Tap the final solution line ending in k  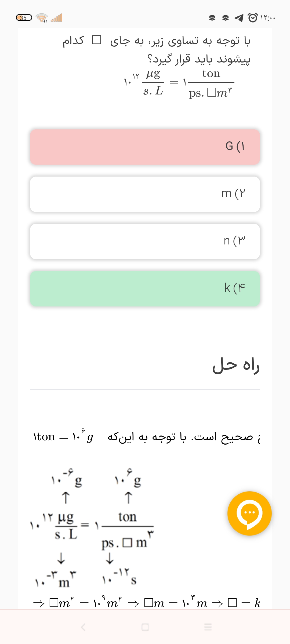(x=146, y=603)
